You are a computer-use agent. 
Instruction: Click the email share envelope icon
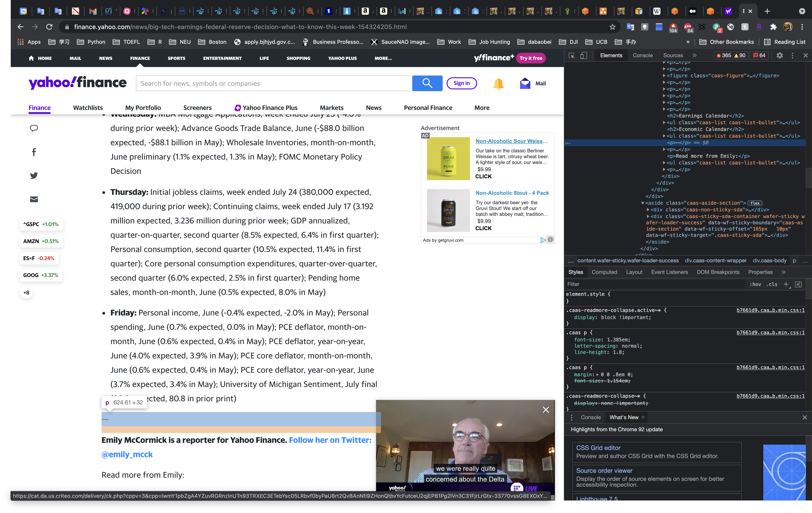pyautogui.click(x=34, y=200)
